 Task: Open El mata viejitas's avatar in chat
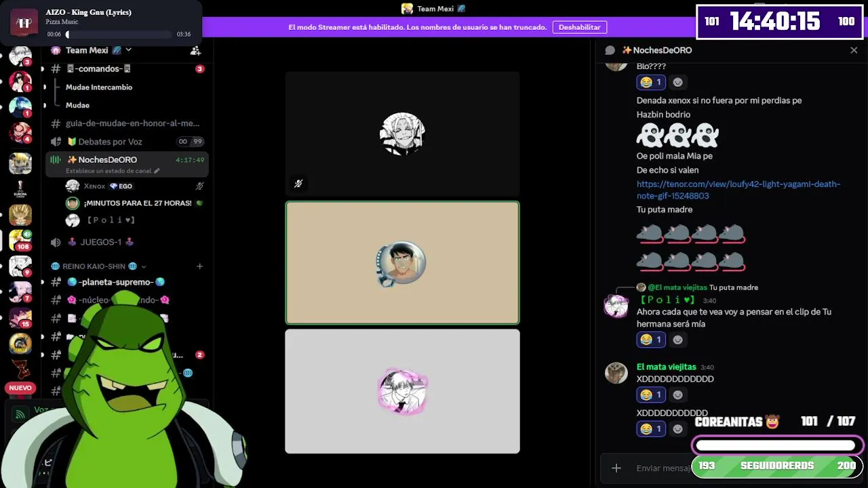click(616, 373)
